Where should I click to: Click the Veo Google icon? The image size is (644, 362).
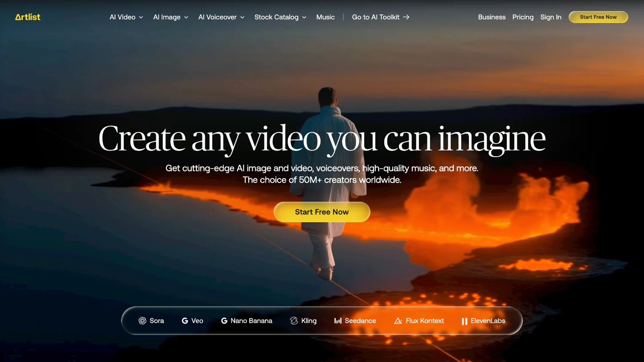click(x=185, y=321)
